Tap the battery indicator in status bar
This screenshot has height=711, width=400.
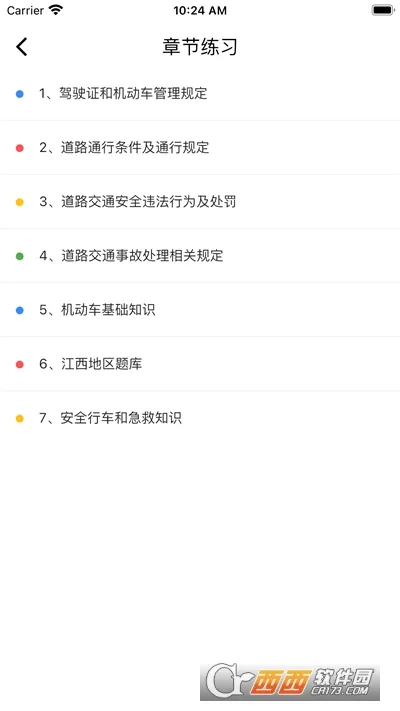[383, 10]
